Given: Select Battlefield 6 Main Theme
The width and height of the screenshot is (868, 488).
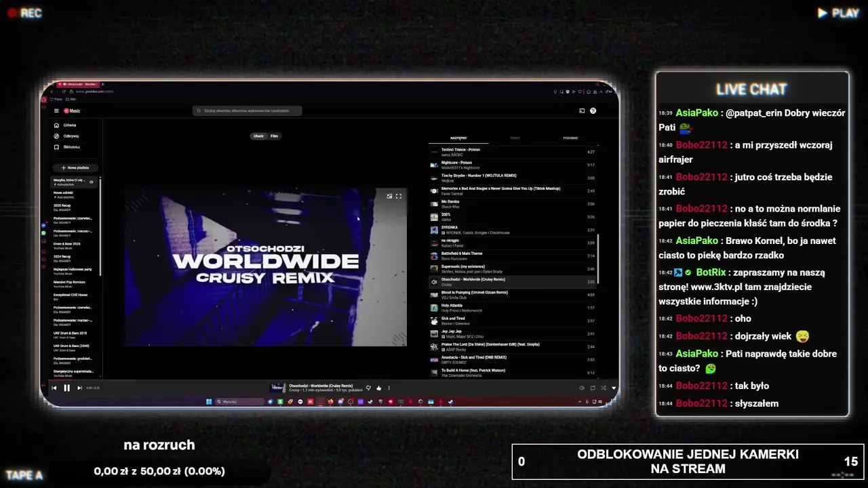Looking at the screenshot, I should click(513, 256).
